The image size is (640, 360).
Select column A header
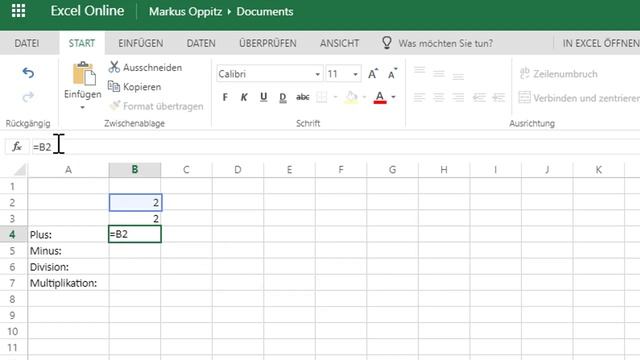[x=68, y=170]
